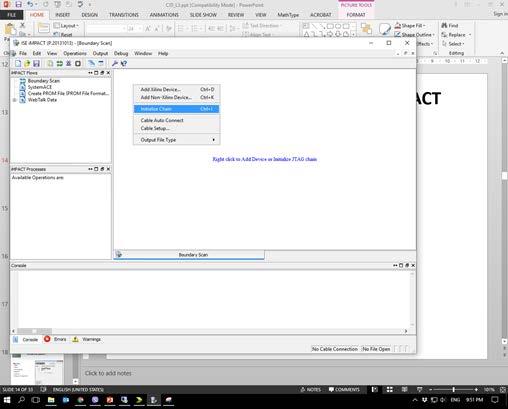Click the PowerPoint Save icon in quick access toolbar
Viewport: 508px width, 409px height.
[x=18, y=5]
